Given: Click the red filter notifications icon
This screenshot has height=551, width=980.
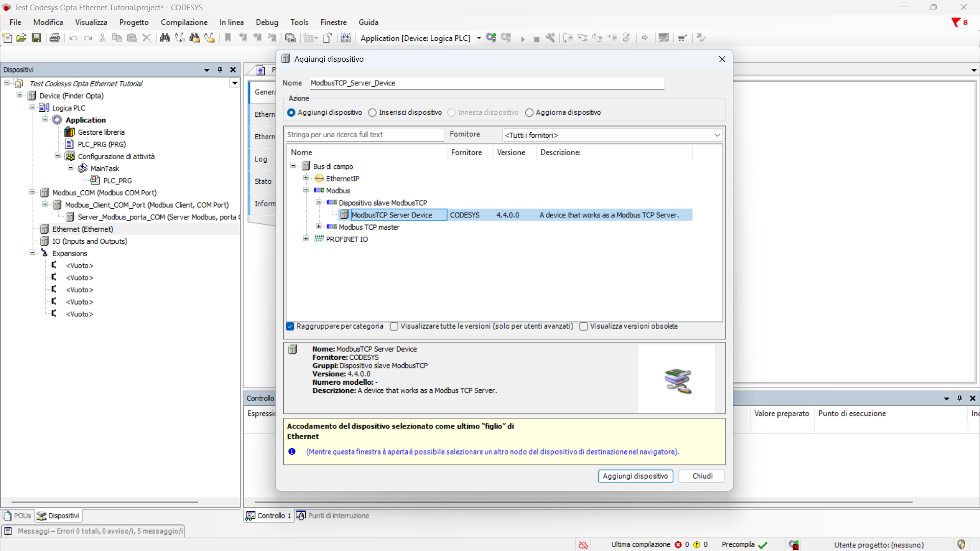Looking at the screenshot, I should pos(956,22).
